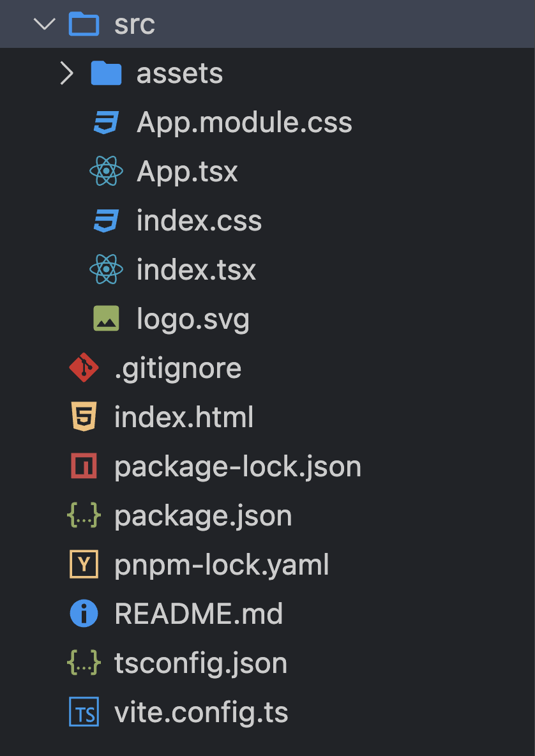Viewport: 535px width, 756px height.
Task: Select the index.html file name
Action: click(184, 418)
